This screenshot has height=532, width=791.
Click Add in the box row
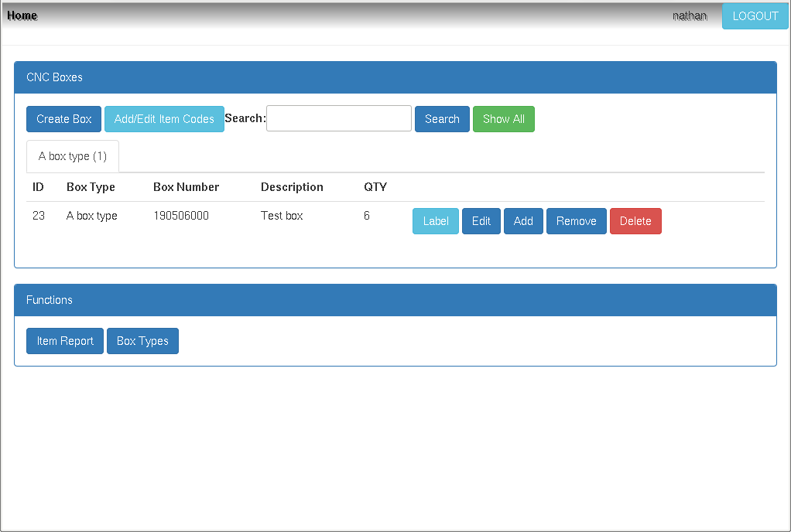[523, 221]
